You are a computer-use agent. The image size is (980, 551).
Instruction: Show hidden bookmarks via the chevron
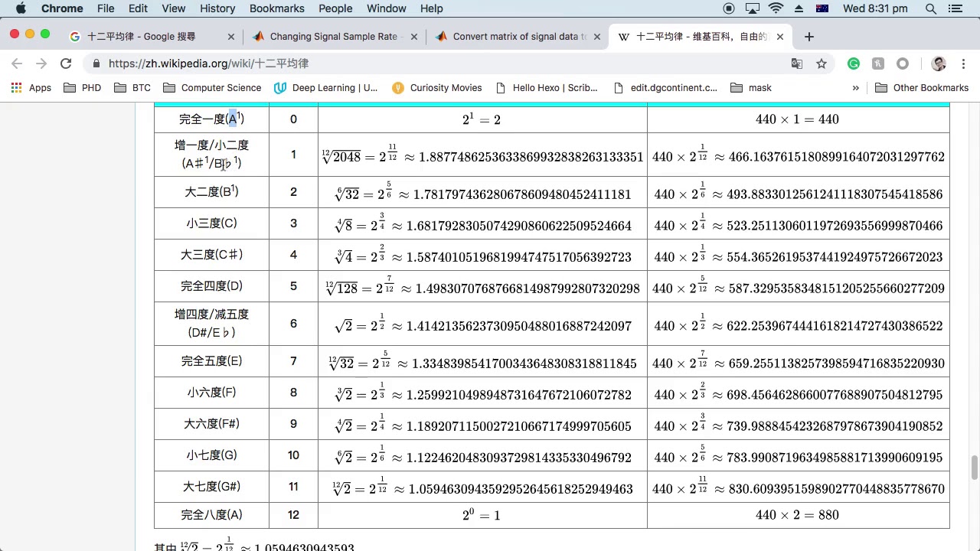pyautogui.click(x=855, y=88)
